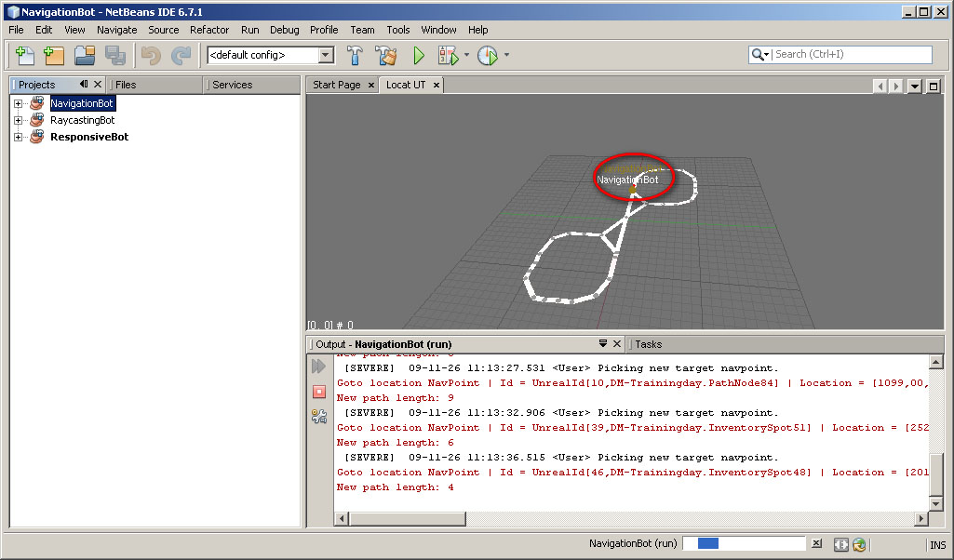Expand the RaycastingBot project node

[x=19, y=120]
